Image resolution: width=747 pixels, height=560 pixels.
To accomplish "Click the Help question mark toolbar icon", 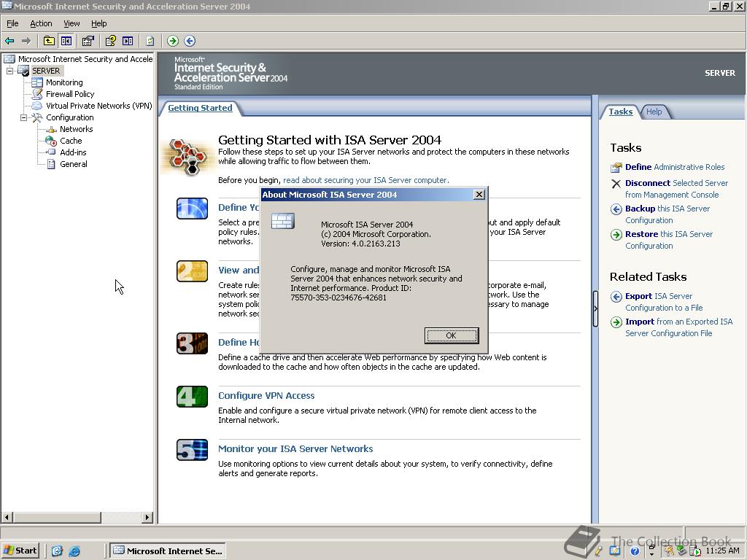I will 111,41.
